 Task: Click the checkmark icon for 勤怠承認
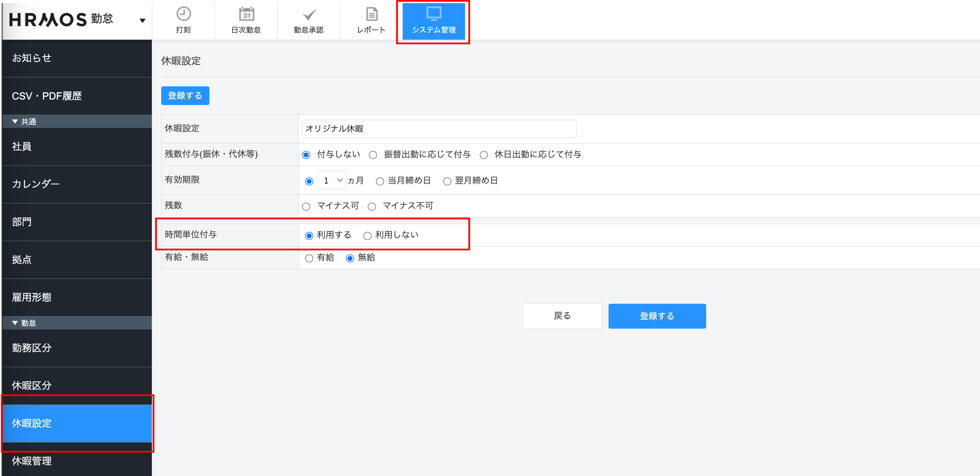coord(308,15)
